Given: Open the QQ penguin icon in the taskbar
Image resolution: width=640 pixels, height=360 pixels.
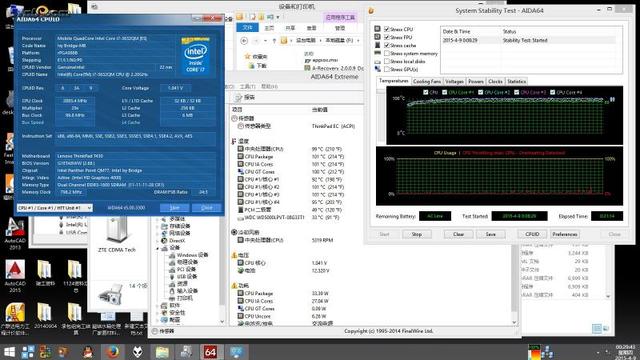Looking at the screenshot, I should point(88,352).
